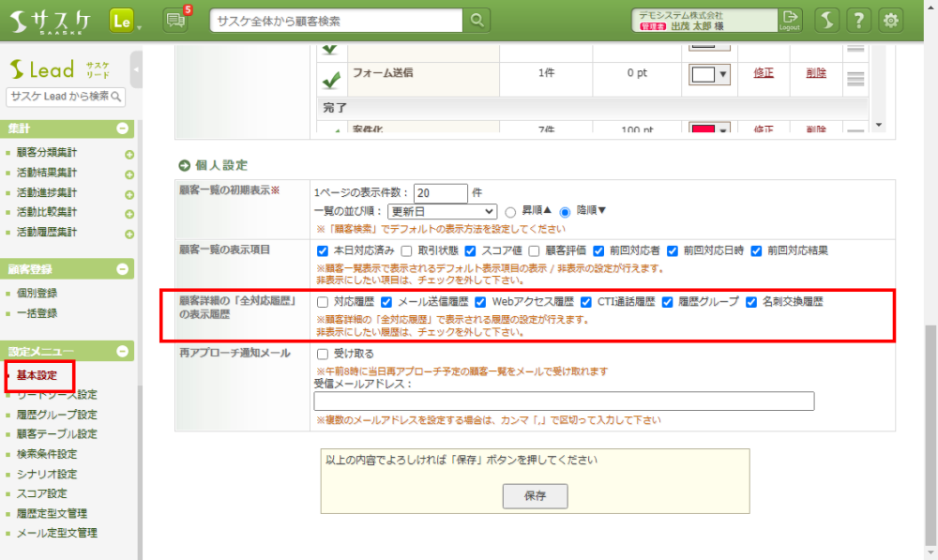Screen dimensions: 938x560
Task: Open the gear settings icon in header
Action: [x=890, y=20]
